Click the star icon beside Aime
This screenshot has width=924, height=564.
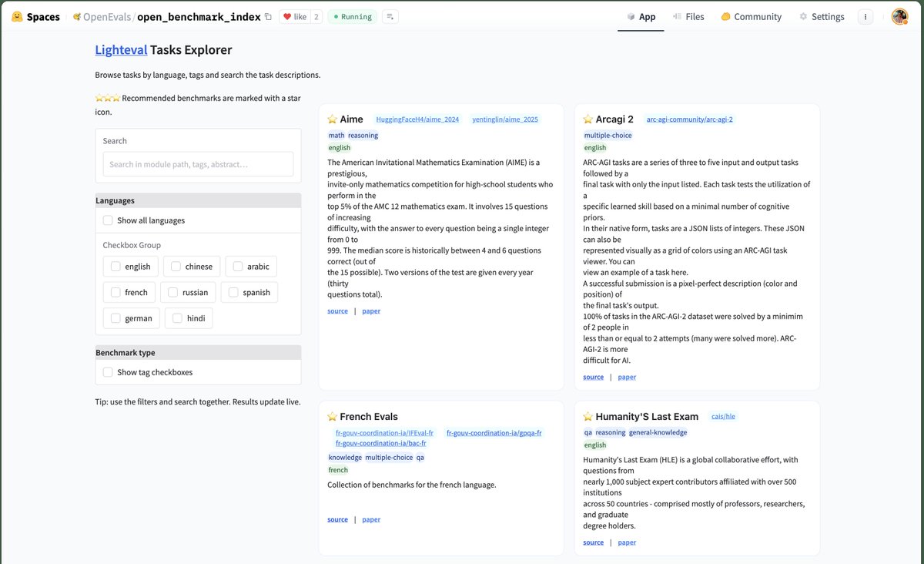333,119
